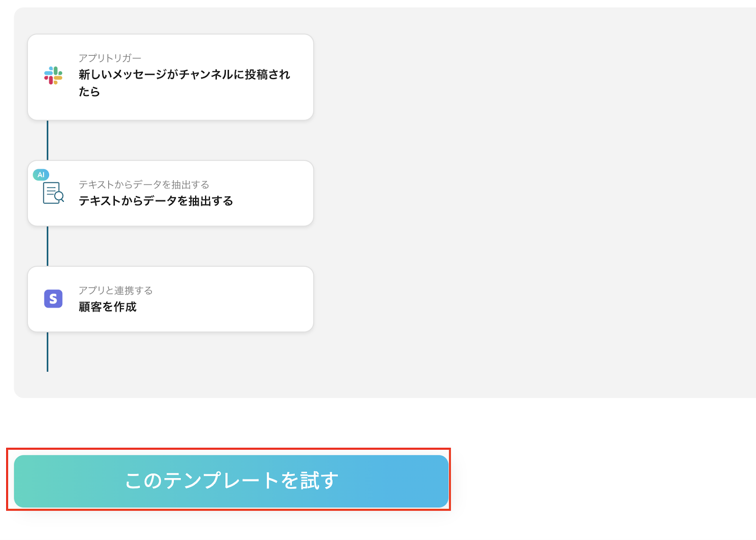Screen dimensions: 756x540
Task: Click gray テキストからデータを抽出する subtitle label
Action: [x=144, y=184]
